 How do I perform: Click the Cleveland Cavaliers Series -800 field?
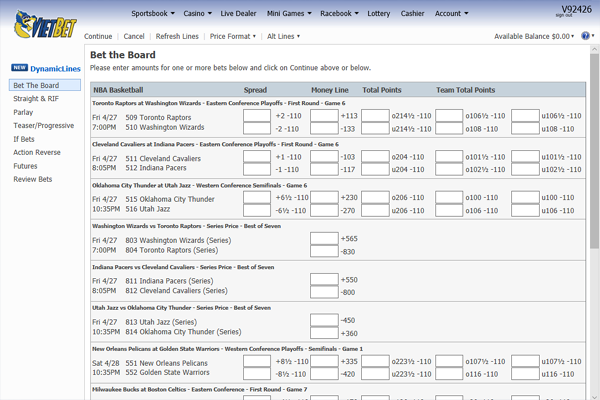(324, 292)
